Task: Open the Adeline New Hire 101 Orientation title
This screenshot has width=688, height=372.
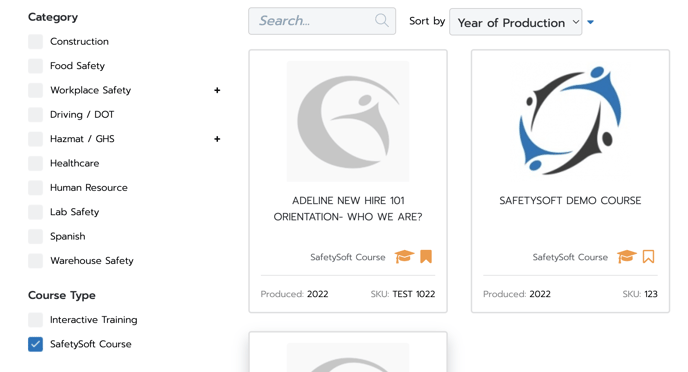Action: coord(348,209)
